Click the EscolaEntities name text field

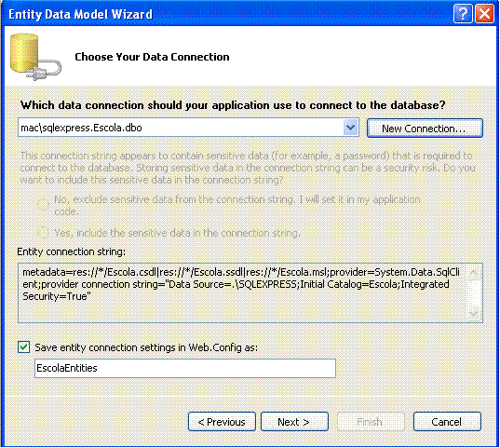(185, 368)
